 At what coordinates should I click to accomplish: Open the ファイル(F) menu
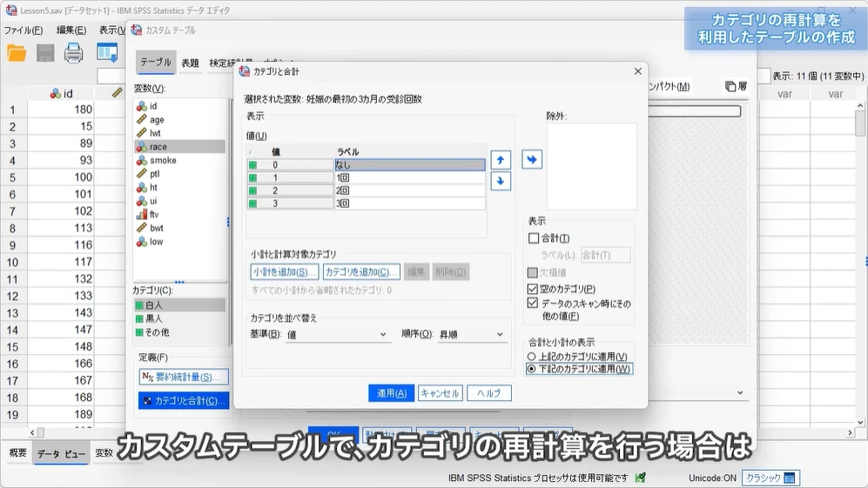click(24, 30)
